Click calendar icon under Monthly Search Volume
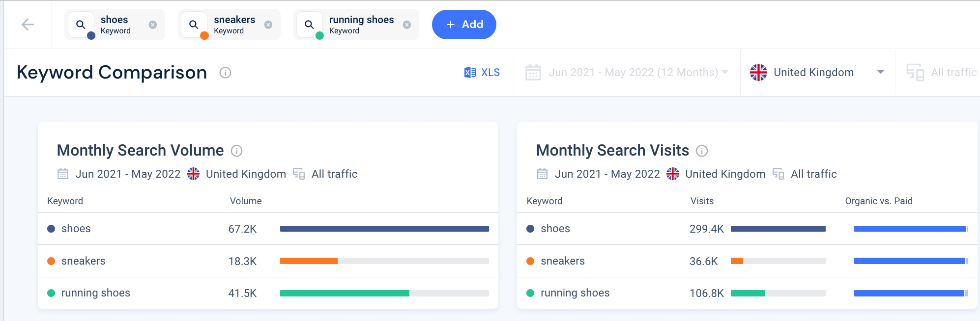 (63, 174)
